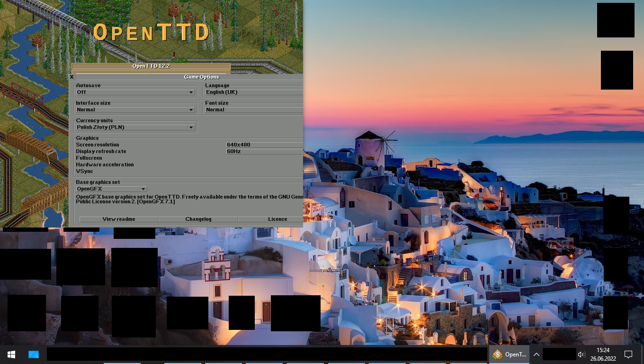Open the notification center icon
This screenshot has height=364, width=644.
tap(628, 354)
